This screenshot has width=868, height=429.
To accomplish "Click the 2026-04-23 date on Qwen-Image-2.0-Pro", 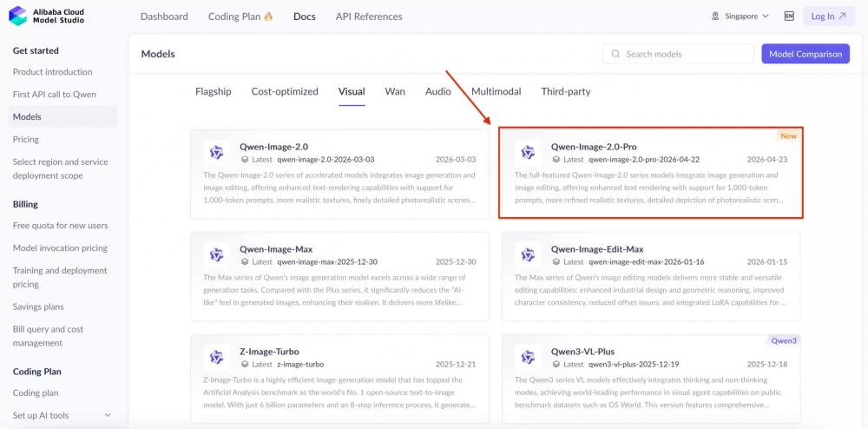I will [x=767, y=160].
